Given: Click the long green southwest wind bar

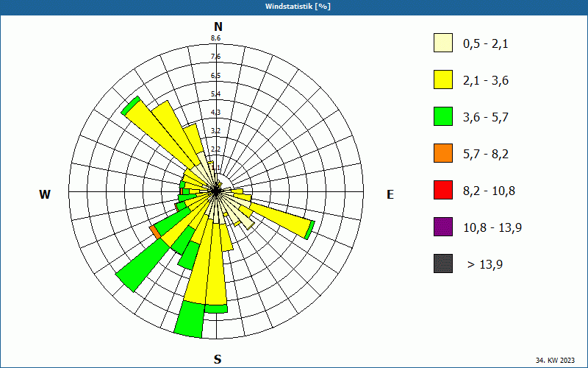Looking at the screenshot, I should tap(144, 264).
